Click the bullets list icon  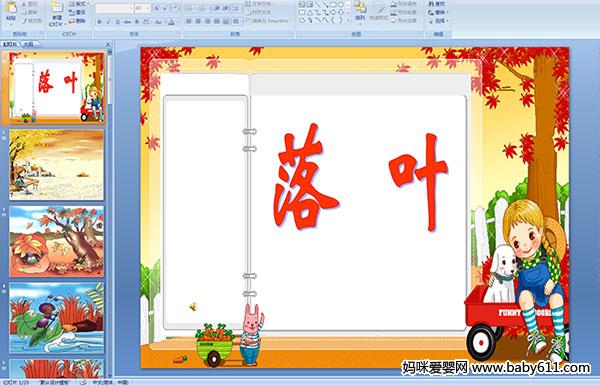point(190,8)
